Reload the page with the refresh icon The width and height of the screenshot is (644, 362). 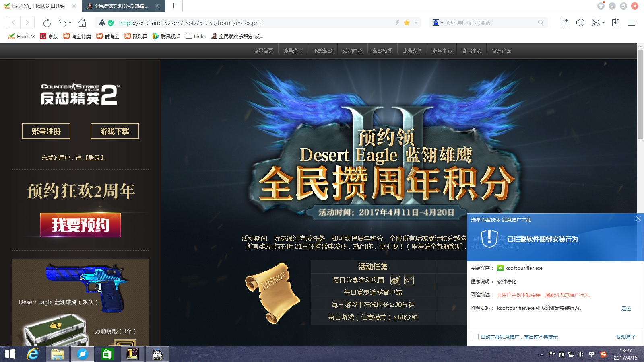(47, 23)
